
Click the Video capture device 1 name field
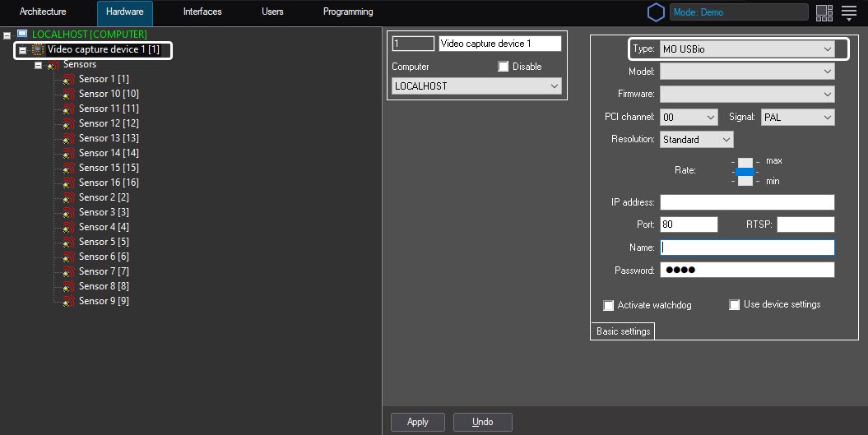tap(500, 43)
